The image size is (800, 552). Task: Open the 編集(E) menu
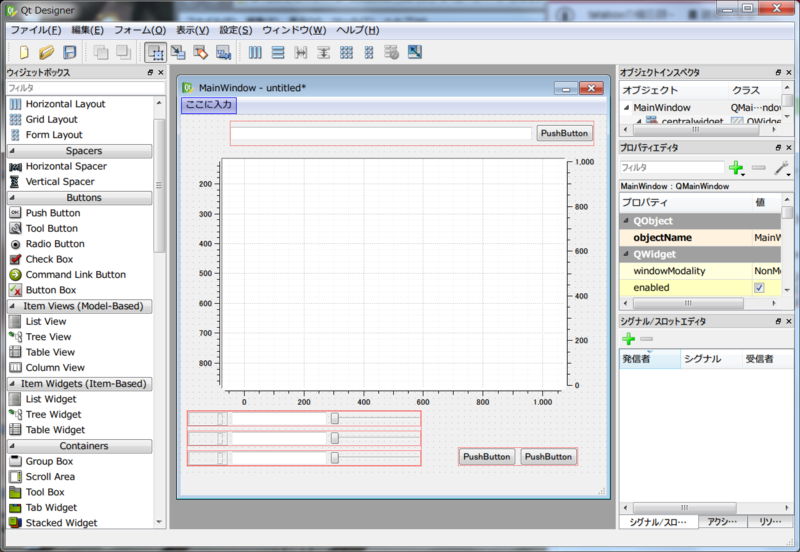87,30
